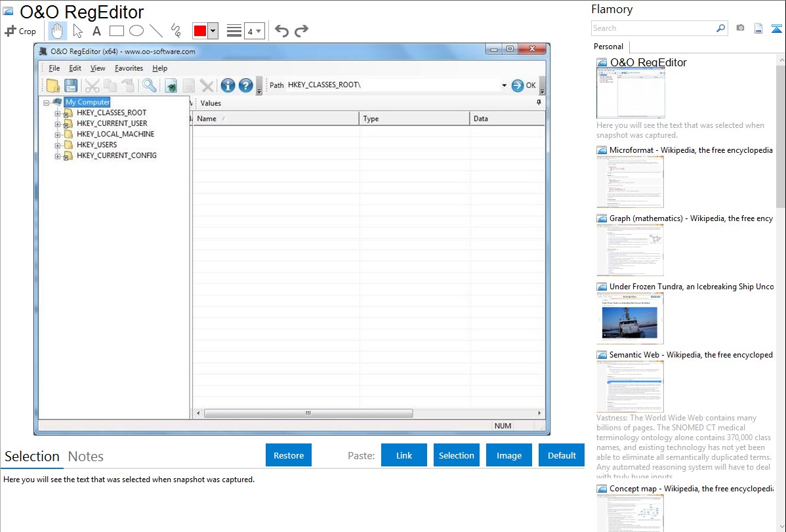This screenshot has height=532, width=786.
Task: Click the Paste Link button
Action: pos(404,455)
